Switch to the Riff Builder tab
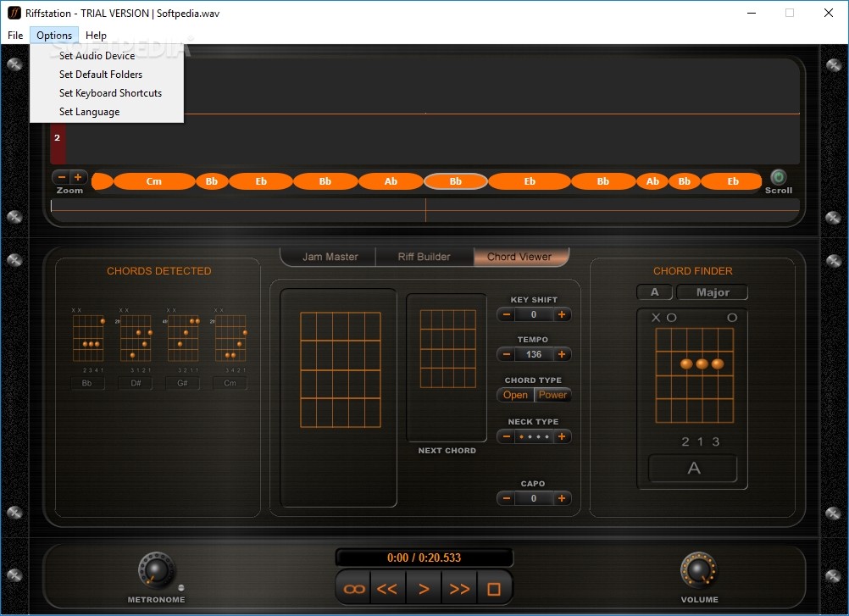The width and height of the screenshot is (849, 616). click(424, 257)
